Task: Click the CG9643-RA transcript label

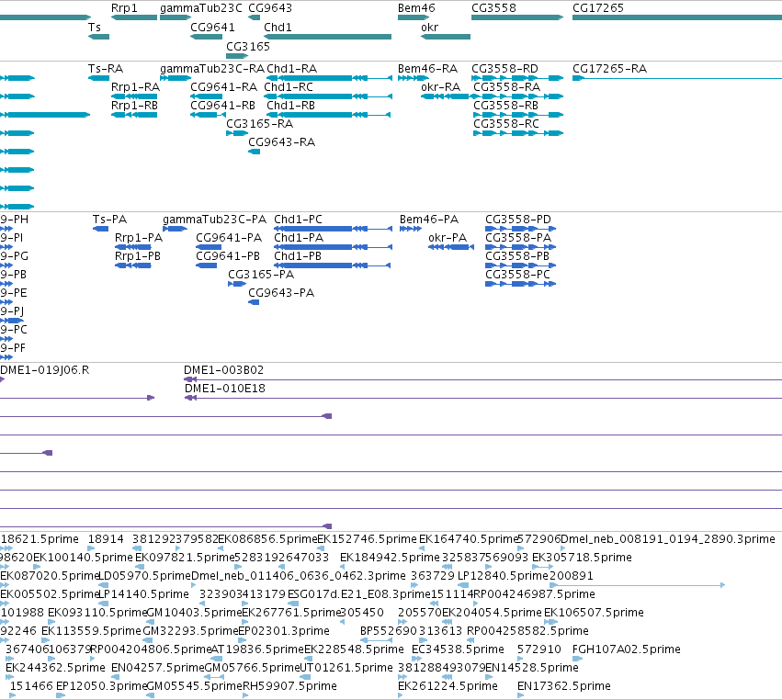Action: 282,142
